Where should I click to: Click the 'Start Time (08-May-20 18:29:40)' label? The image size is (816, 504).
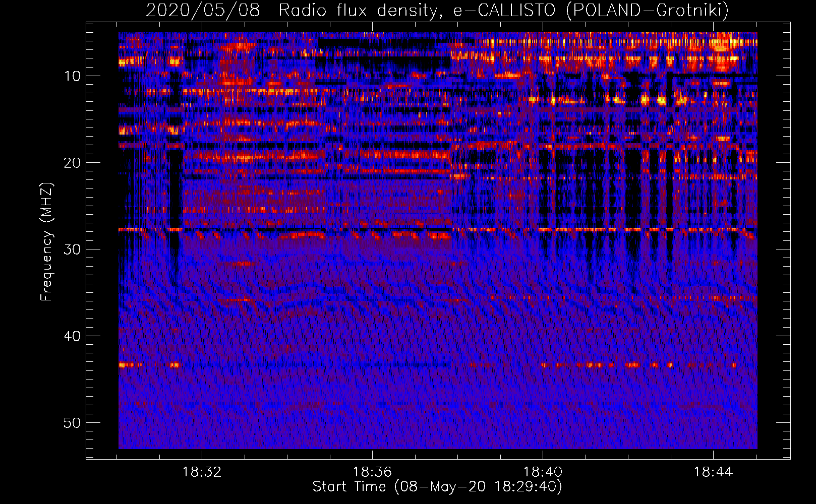point(437,487)
